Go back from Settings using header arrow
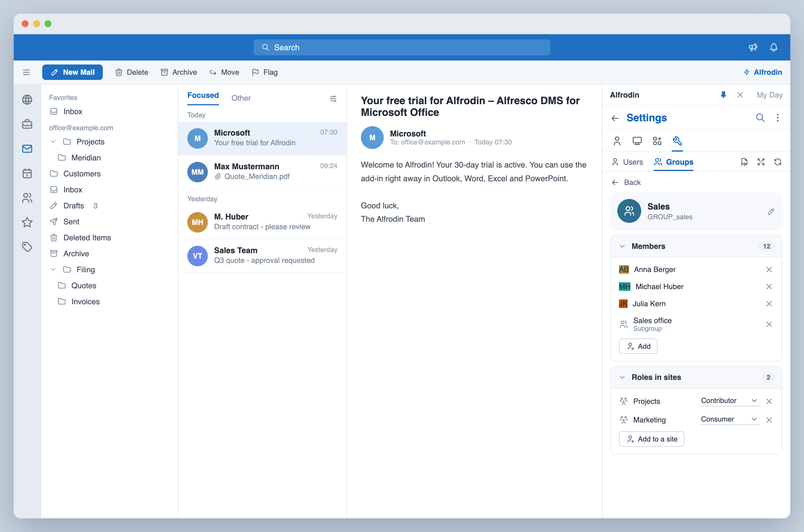Screen dimensions: 804x532 pyautogui.click(x=615, y=118)
